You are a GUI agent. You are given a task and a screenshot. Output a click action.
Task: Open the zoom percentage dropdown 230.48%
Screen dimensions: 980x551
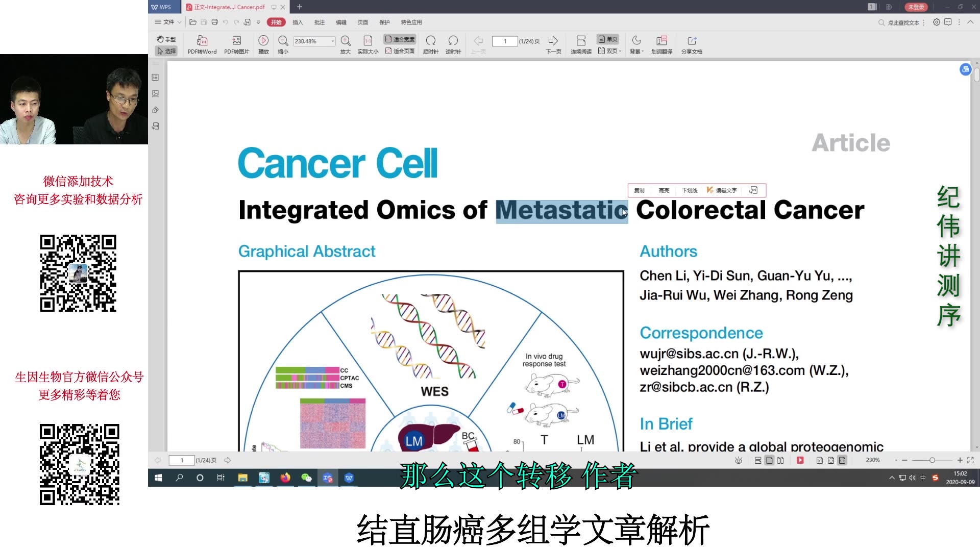[x=333, y=41]
